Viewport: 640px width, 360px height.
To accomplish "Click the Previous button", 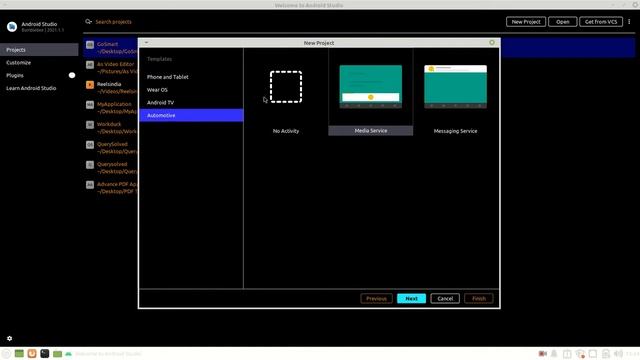I will pos(376,298).
